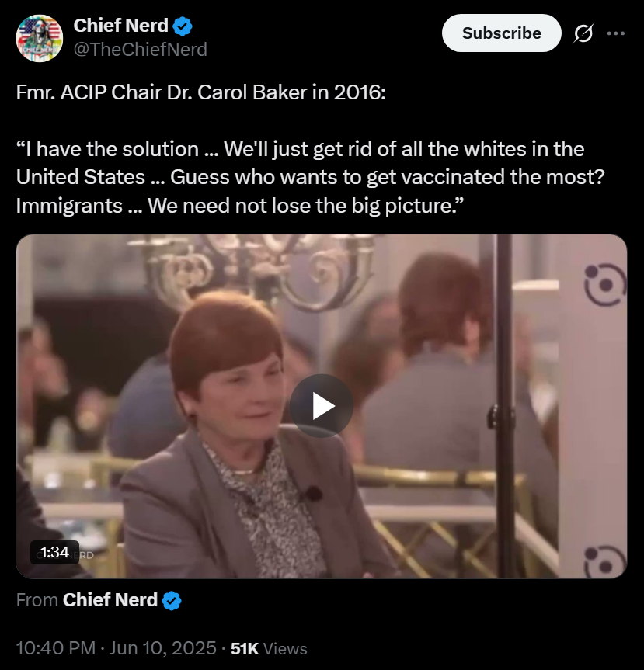Click the Chief Nerd display name in header
644x670 pixels.
click(x=121, y=26)
